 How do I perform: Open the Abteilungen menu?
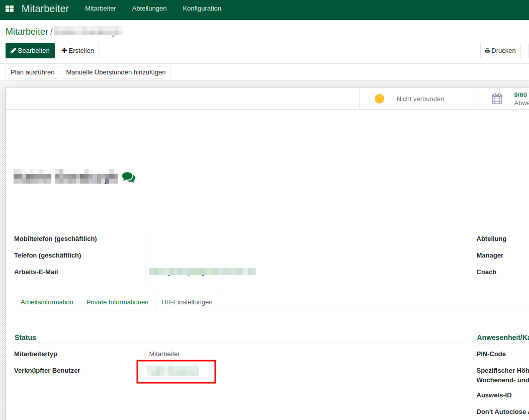pos(149,9)
